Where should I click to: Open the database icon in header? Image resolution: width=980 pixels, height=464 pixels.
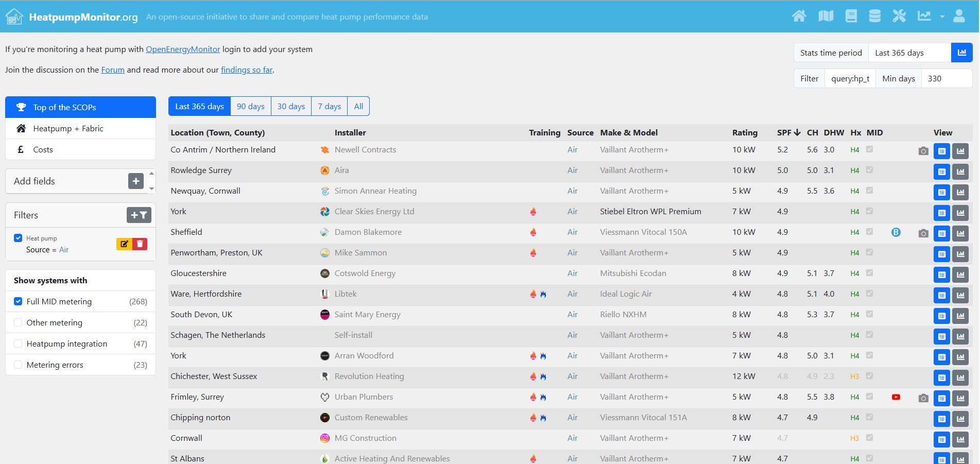point(874,16)
